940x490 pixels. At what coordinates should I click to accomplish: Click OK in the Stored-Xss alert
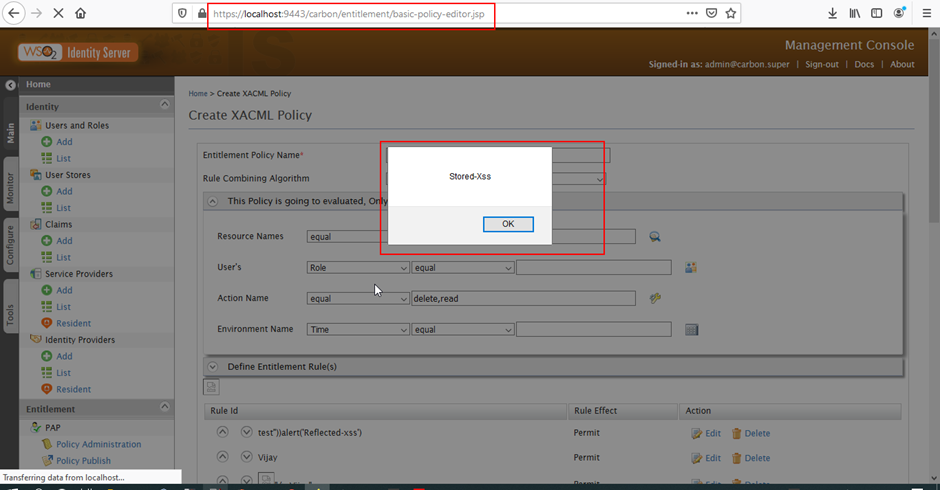point(508,224)
